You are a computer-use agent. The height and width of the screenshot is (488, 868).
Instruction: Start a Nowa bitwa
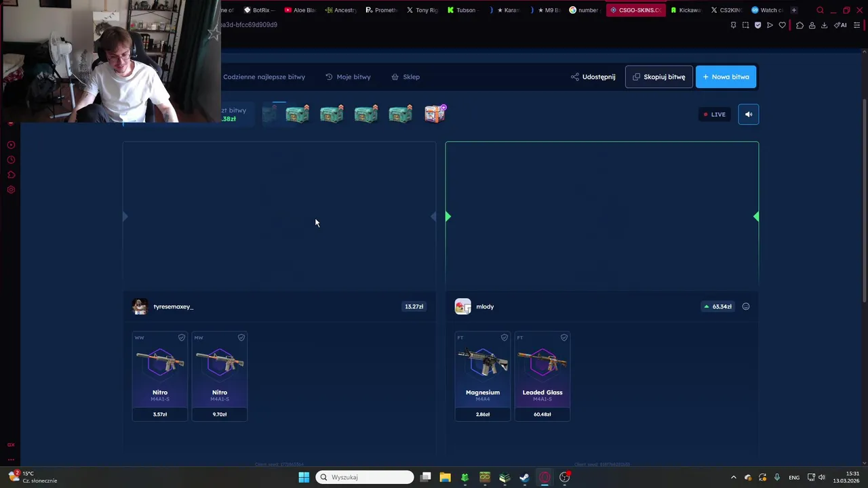726,77
